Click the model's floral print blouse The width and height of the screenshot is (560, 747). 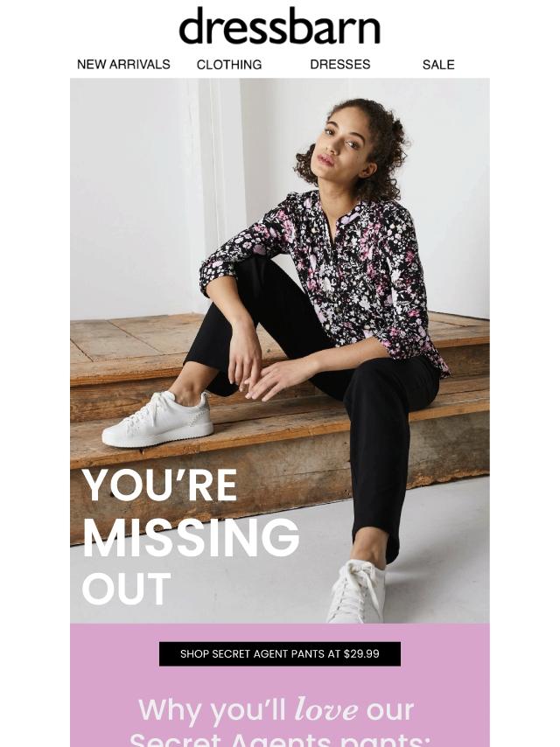(333, 276)
